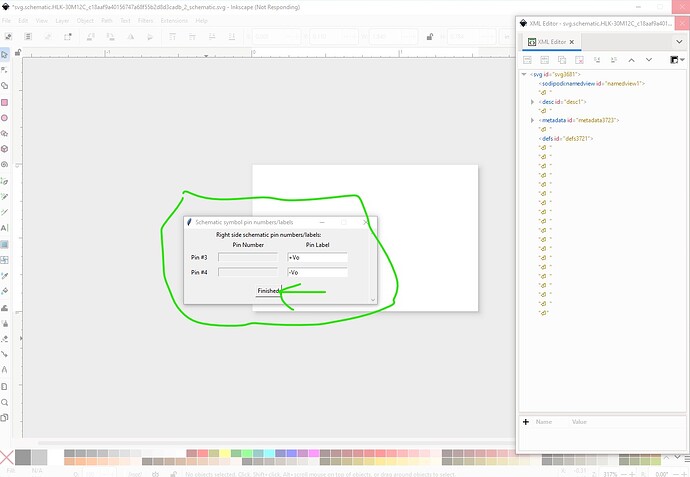
Task: Select the Spray tool
Action: 4,323
